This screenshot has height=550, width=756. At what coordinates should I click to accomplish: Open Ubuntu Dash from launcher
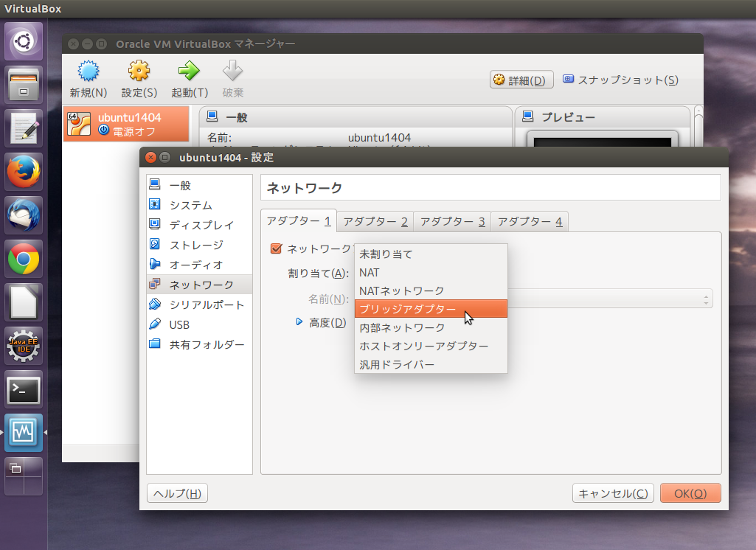[x=24, y=41]
